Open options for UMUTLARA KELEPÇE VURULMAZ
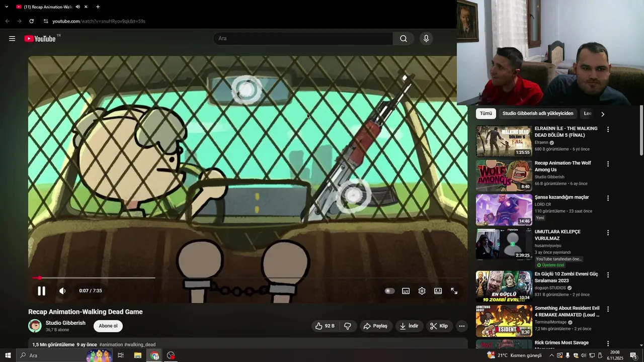The image size is (644, 362). (608, 233)
